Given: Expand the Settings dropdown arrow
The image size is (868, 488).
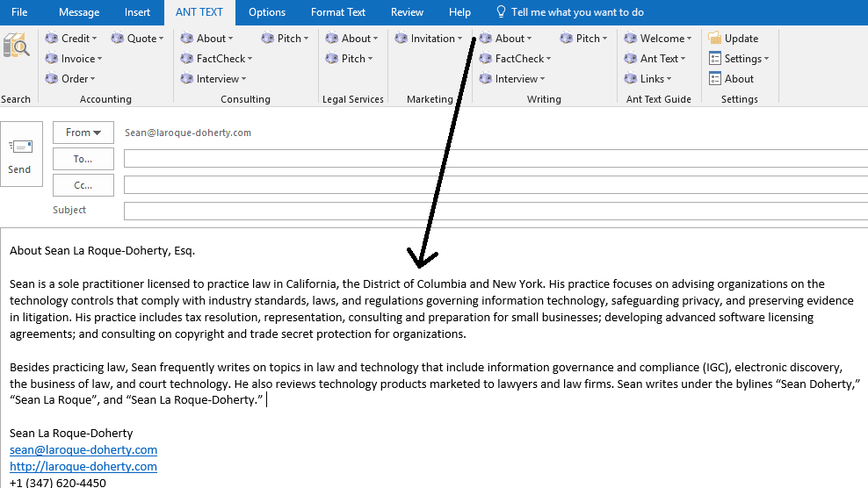Looking at the screenshot, I should 766,59.
